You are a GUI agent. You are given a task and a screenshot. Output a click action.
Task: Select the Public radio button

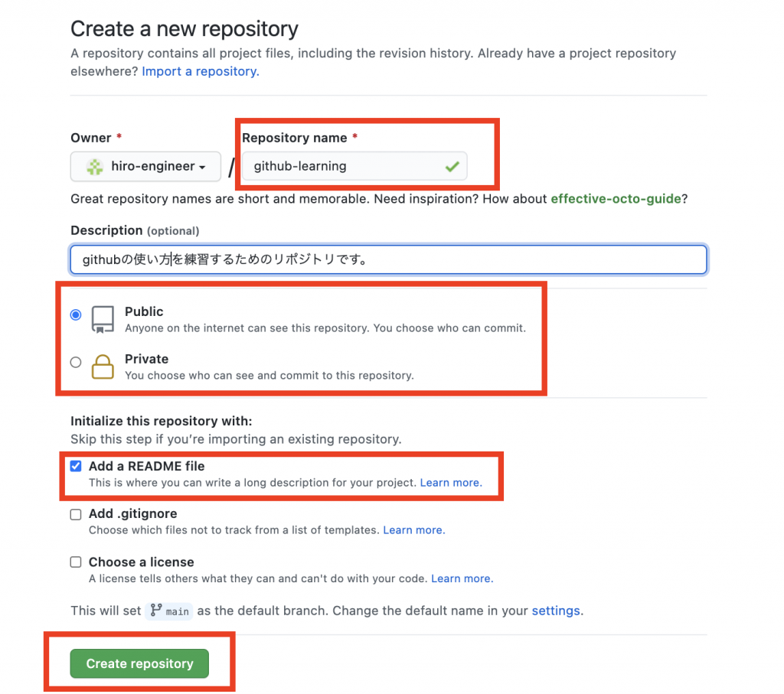[x=76, y=314]
